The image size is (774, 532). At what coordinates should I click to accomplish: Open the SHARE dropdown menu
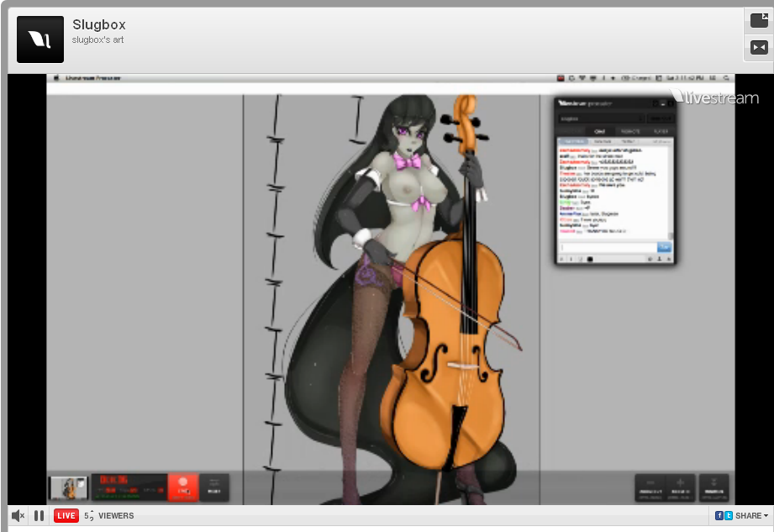(x=752, y=516)
